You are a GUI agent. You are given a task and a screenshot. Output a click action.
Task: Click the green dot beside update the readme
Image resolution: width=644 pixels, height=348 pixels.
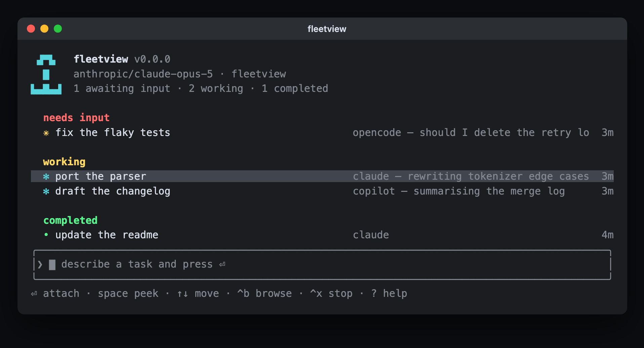(x=46, y=235)
